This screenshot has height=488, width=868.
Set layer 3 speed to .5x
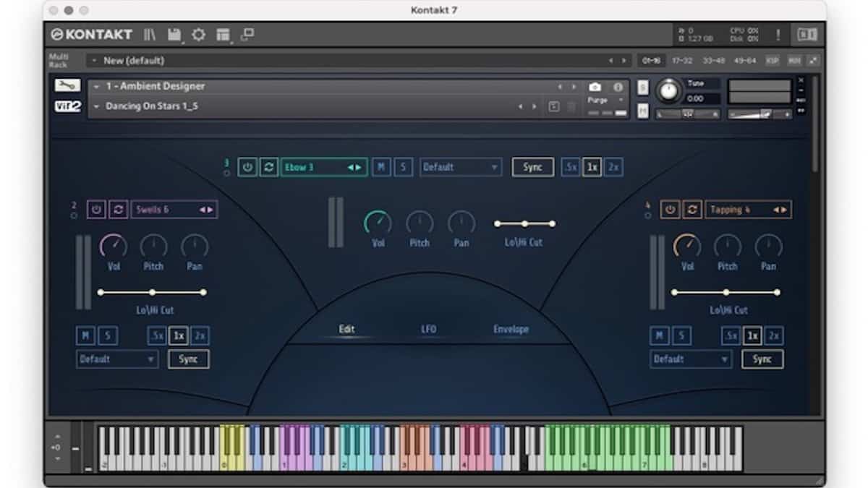(x=571, y=167)
